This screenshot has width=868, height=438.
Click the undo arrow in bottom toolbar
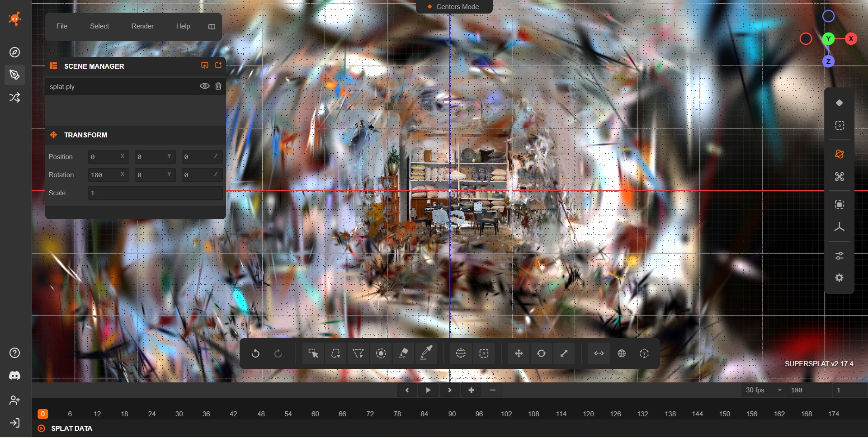click(255, 353)
